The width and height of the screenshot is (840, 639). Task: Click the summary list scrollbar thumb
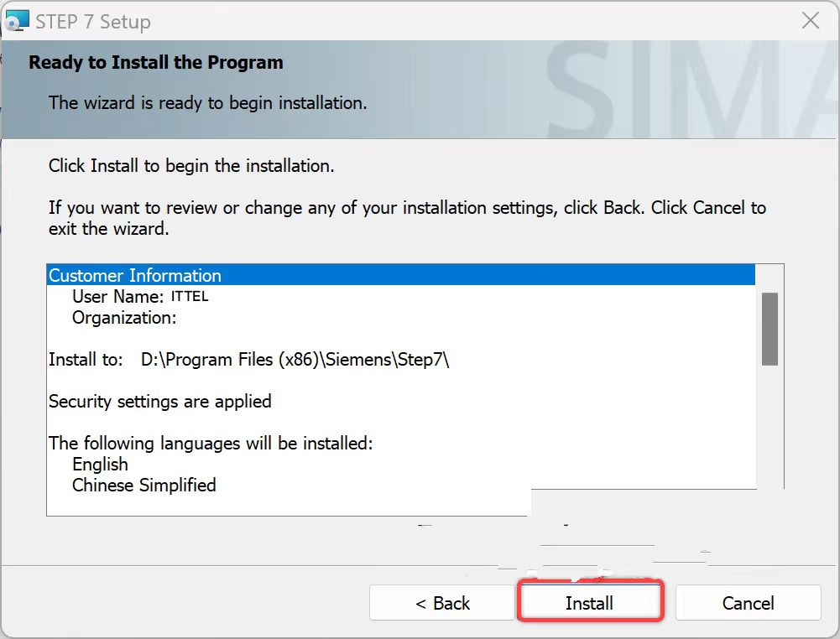(x=770, y=329)
